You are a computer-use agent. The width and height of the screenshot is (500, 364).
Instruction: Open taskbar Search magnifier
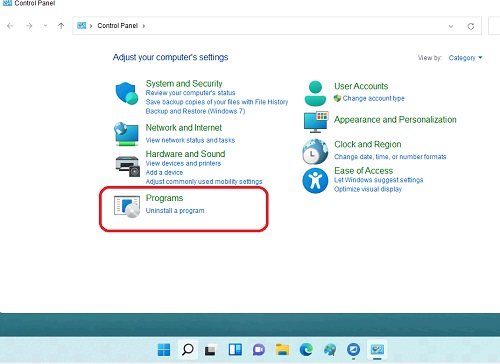188,350
